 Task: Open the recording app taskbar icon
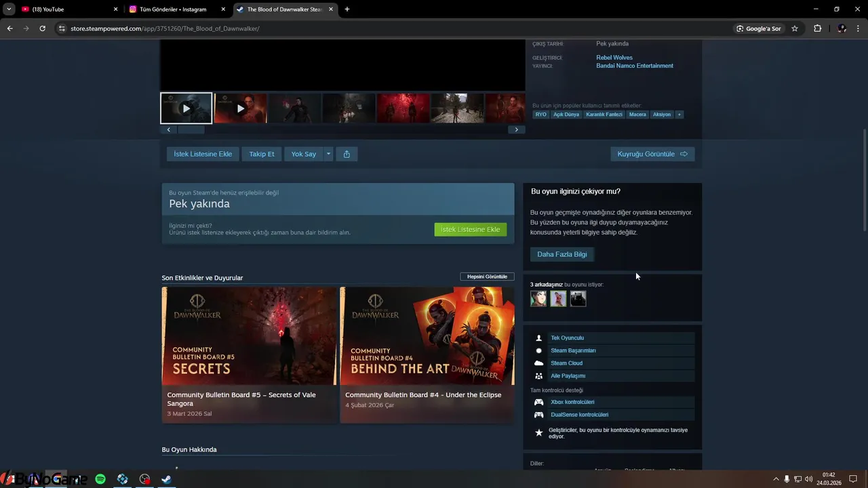(x=144, y=479)
